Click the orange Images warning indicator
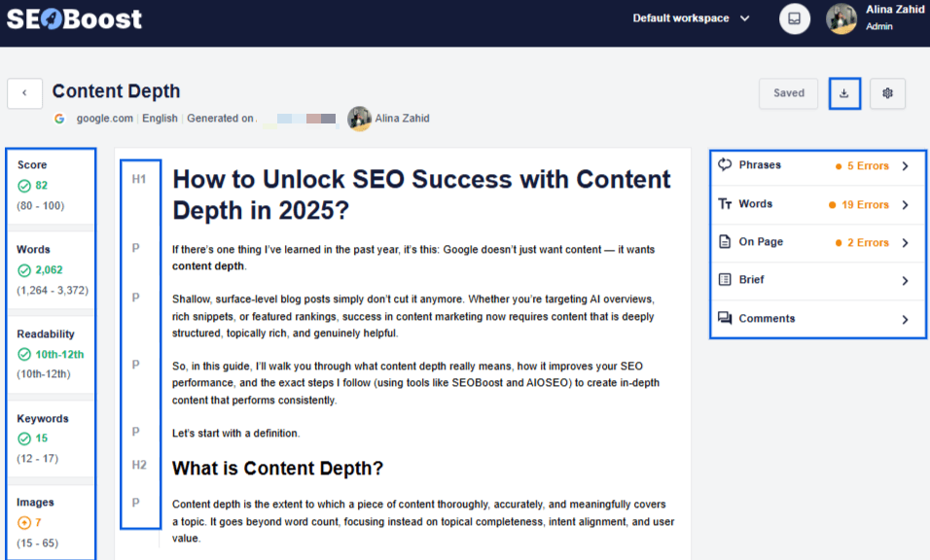 pos(24,523)
